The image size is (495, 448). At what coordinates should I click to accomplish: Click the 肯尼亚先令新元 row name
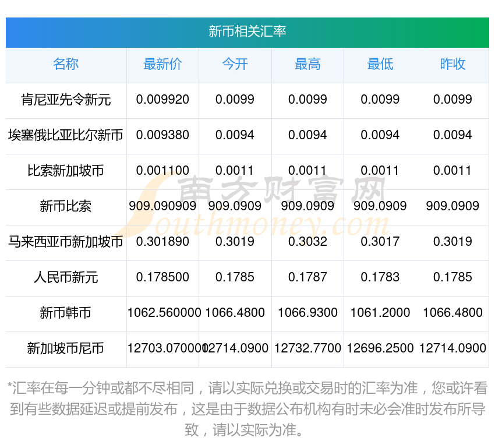[x=66, y=100]
